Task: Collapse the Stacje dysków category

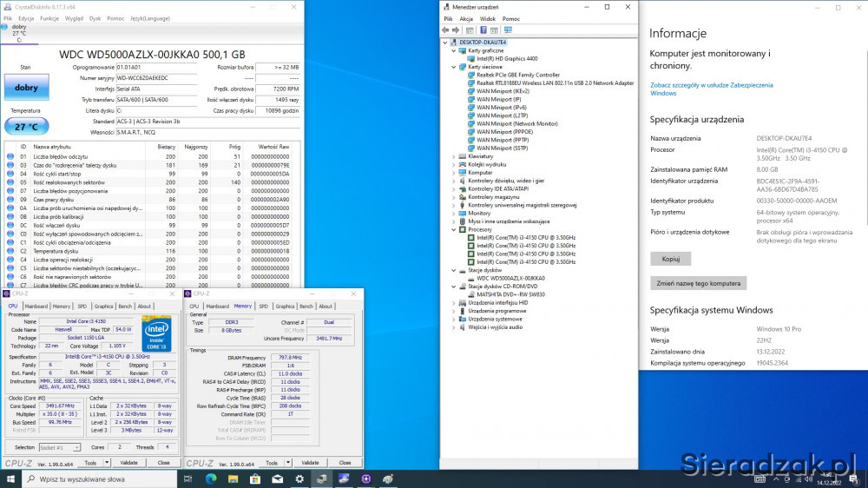Action: click(x=454, y=270)
